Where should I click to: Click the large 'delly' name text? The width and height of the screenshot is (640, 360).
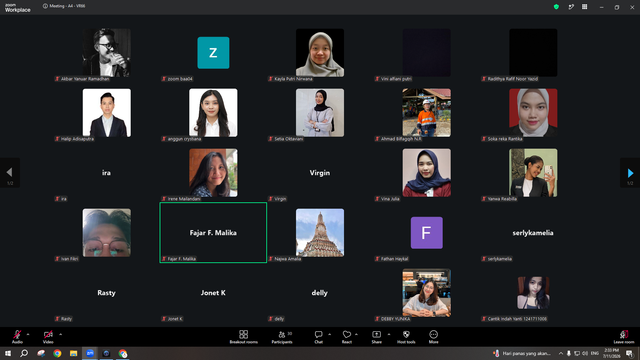tap(320, 293)
